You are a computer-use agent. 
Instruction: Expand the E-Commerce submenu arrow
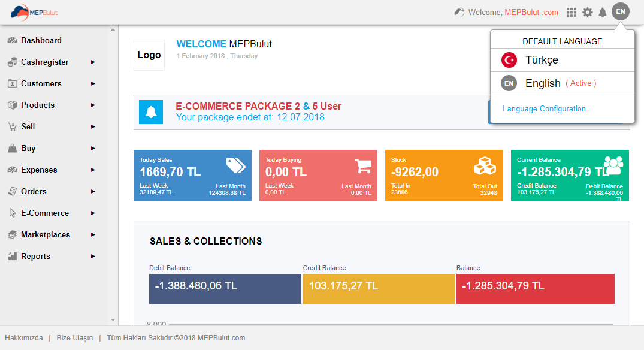93,213
